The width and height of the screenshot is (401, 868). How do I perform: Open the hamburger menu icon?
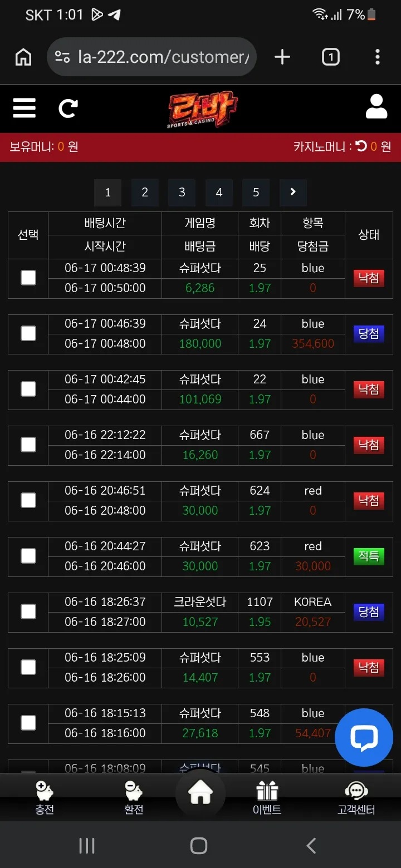pyautogui.click(x=24, y=108)
